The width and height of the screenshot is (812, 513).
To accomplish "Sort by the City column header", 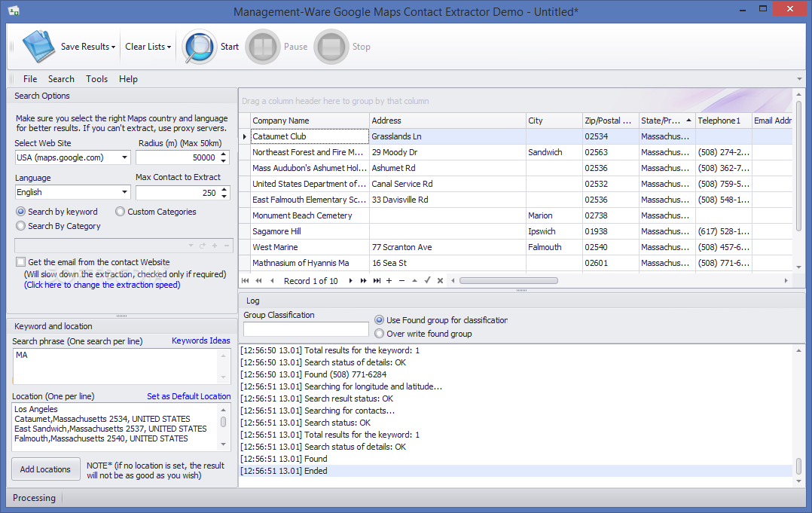I will [x=554, y=120].
